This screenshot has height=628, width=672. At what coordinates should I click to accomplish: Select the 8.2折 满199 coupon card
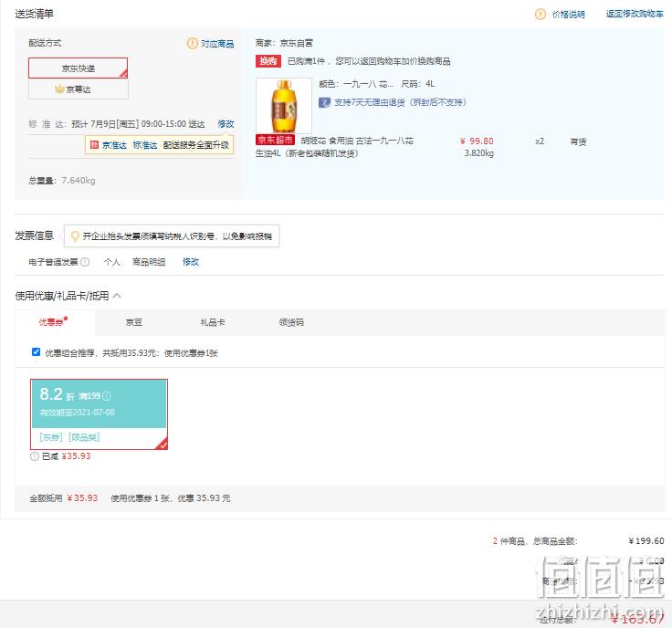click(x=99, y=414)
